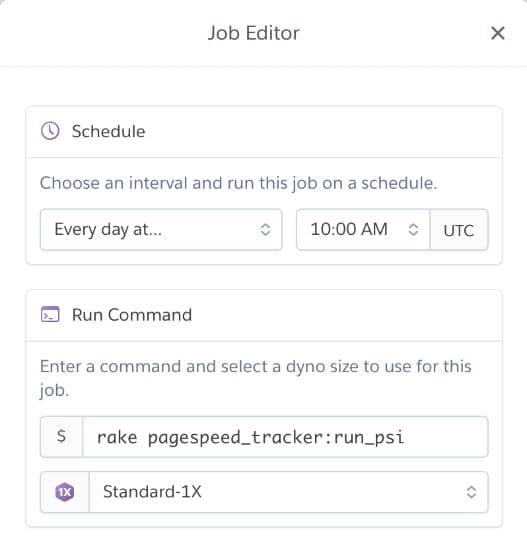This screenshot has width=527, height=537.
Task: Click the up-down chevrons on interval select
Action: (265, 229)
